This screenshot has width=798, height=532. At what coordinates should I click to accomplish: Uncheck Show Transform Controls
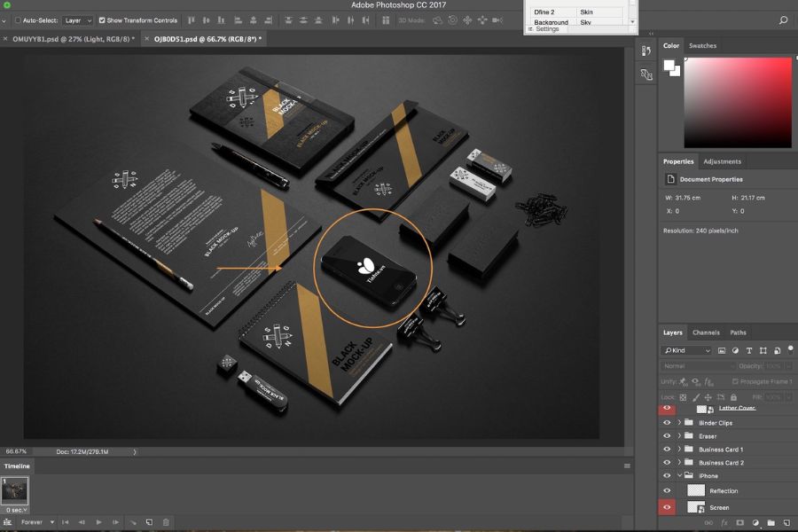pyautogui.click(x=102, y=20)
